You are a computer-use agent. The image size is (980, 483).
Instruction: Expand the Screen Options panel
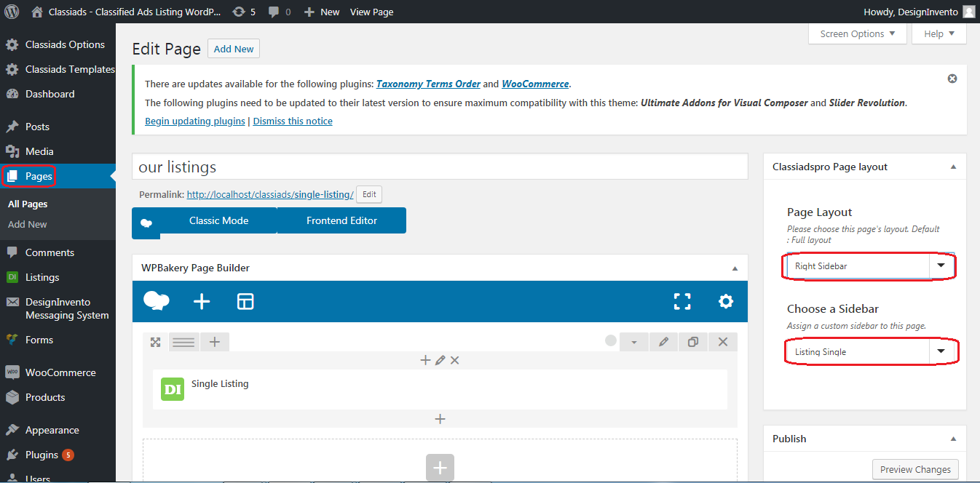[x=858, y=33]
